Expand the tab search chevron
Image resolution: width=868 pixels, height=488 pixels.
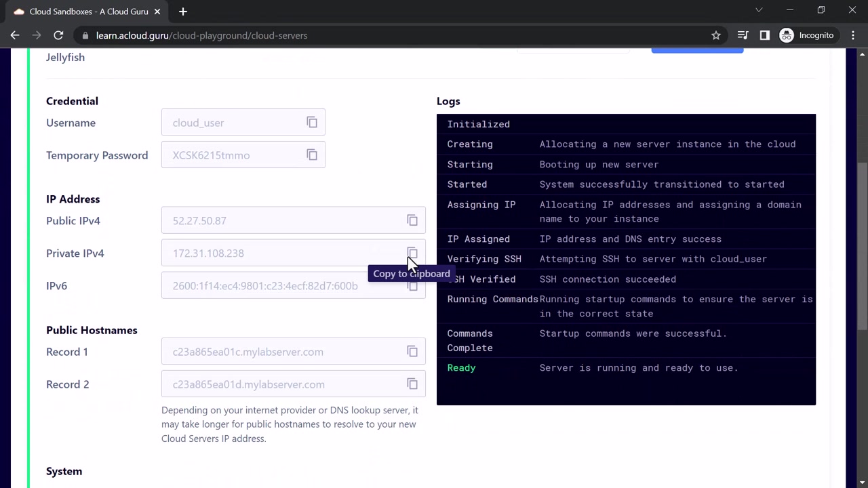(759, 10)
